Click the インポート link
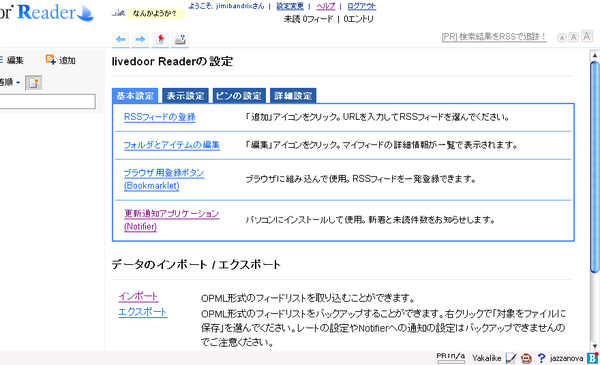The height and width of the screenshot is (365, 600). pos(138,296)
